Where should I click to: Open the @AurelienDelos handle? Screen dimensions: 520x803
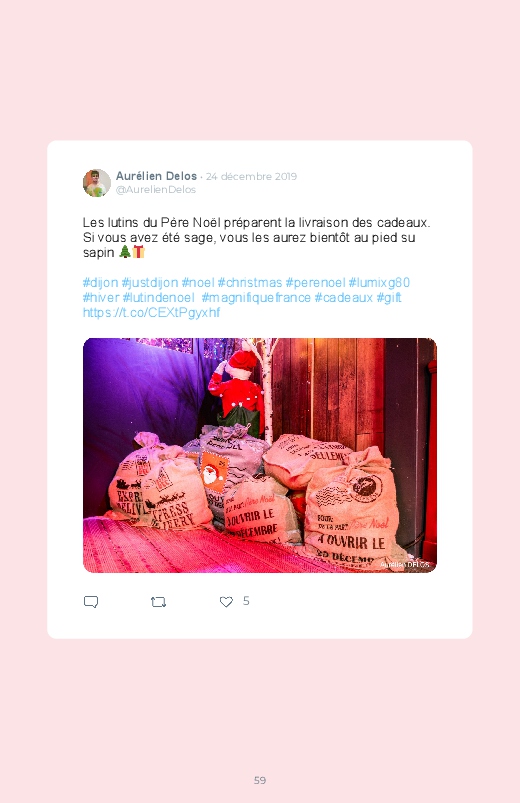tap(156, 189)
